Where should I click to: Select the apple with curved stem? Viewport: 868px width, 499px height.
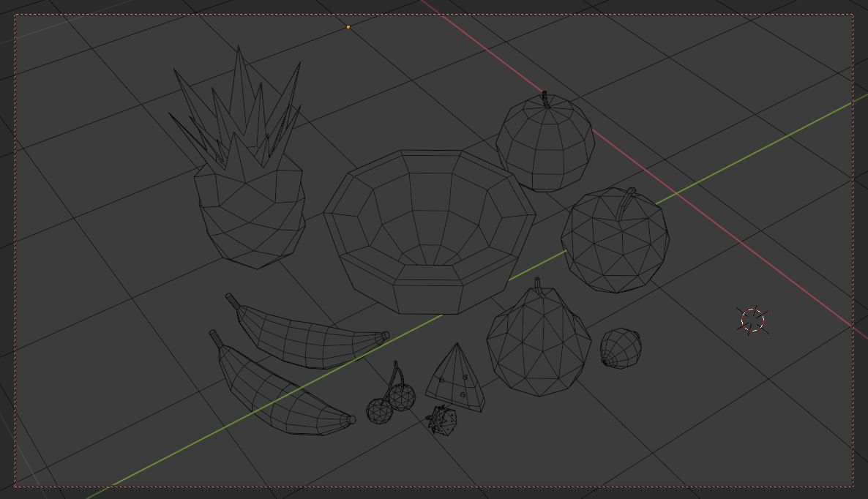pos(615,241)
